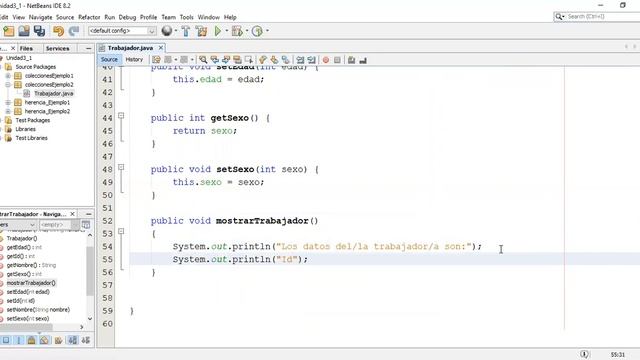640x360 pixels.
Task: Click the Find Previous Occurrence icon
Action: (214, 60)
